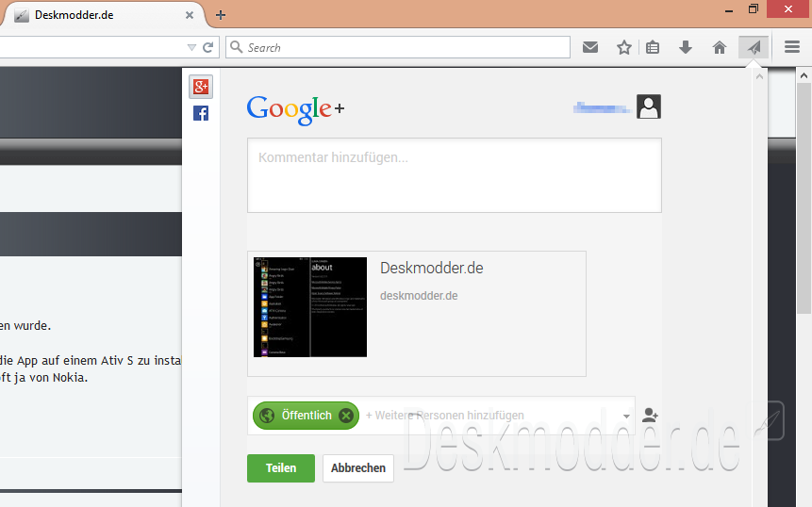Open URL history dropdown arrow
The height and width of the screenshot is (507, 812).
coord(191,48)
